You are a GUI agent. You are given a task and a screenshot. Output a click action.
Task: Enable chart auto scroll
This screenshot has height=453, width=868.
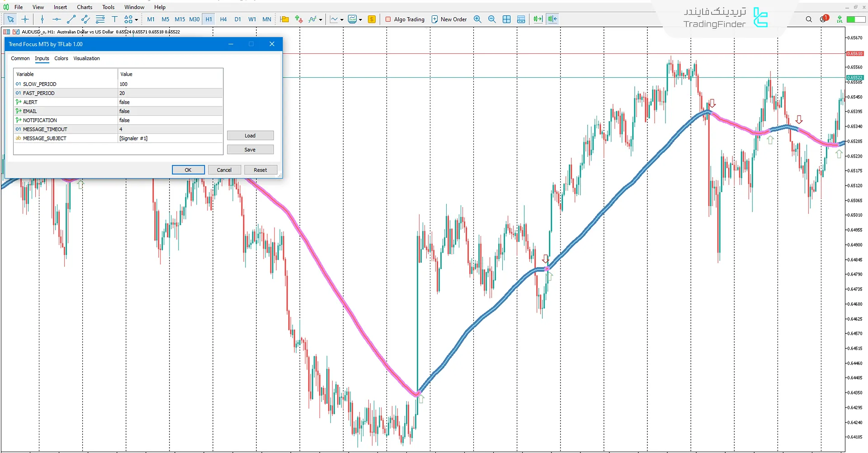click(x=538, y=19)
